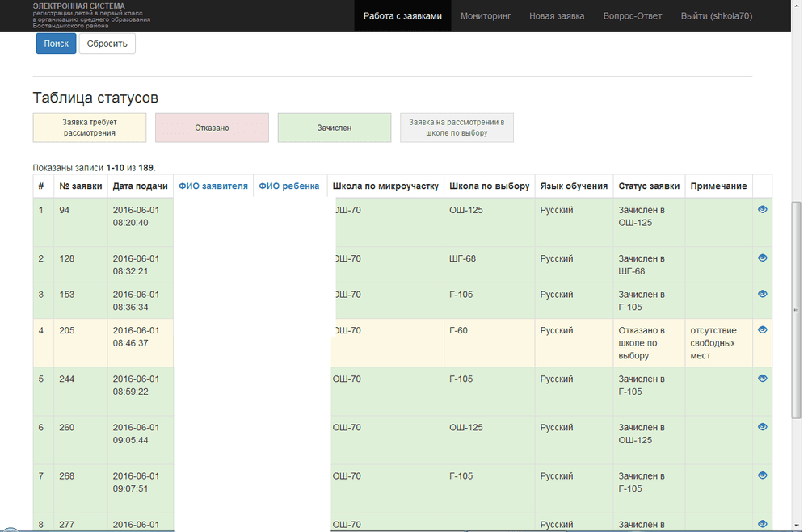Image resolution: width=808 pixels, height=532 pixels.
Task: Reset filters with Сбросить button
Action: (107, 44)
